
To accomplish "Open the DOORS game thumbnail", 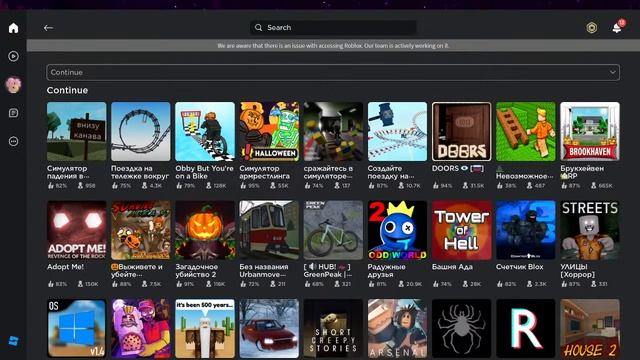I will coord(461,131).
